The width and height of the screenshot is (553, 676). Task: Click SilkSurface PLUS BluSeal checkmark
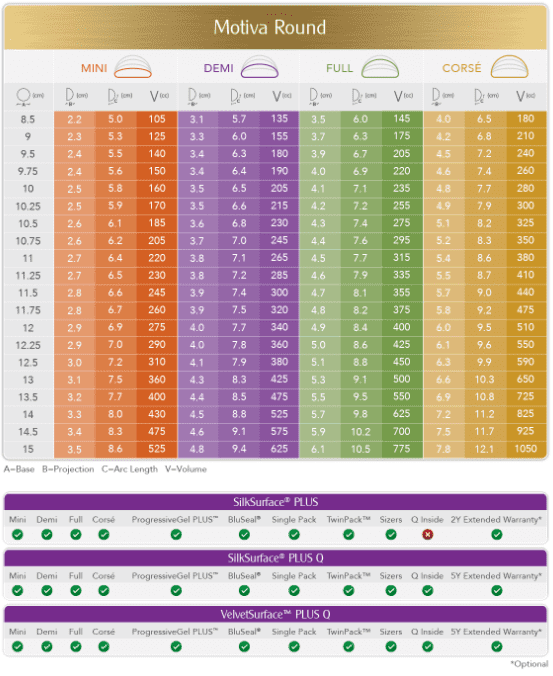click(x=244, y=535)
